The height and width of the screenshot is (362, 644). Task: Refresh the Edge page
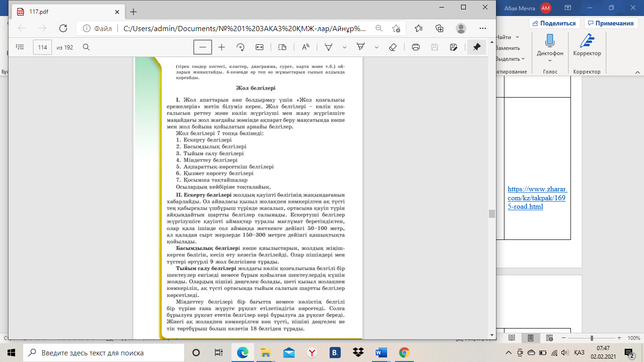[x=63, y=28]
